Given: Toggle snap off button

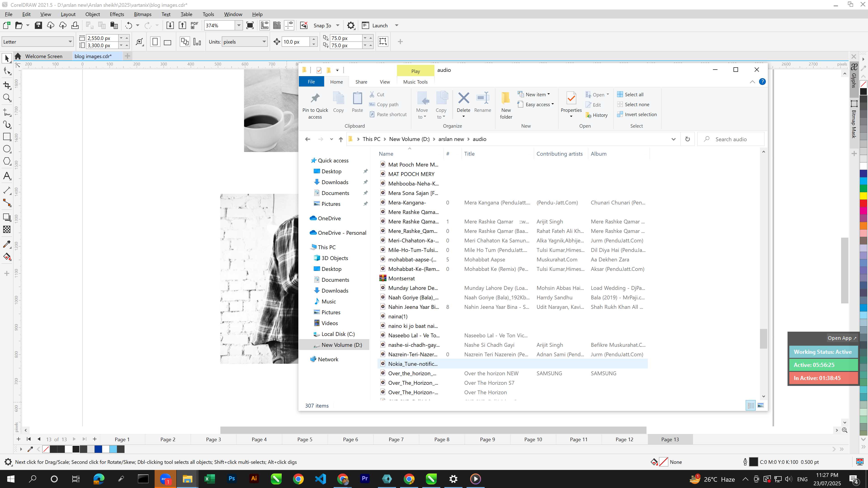Looking at the screenshot, I should (x=304, y=25).
